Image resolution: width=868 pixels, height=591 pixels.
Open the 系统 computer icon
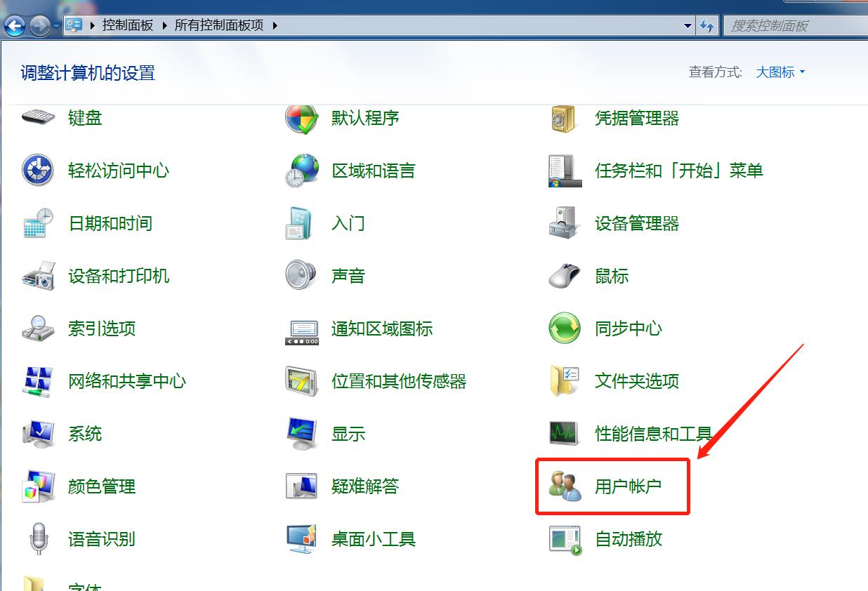pyautogui.click(x=38, y=434)
